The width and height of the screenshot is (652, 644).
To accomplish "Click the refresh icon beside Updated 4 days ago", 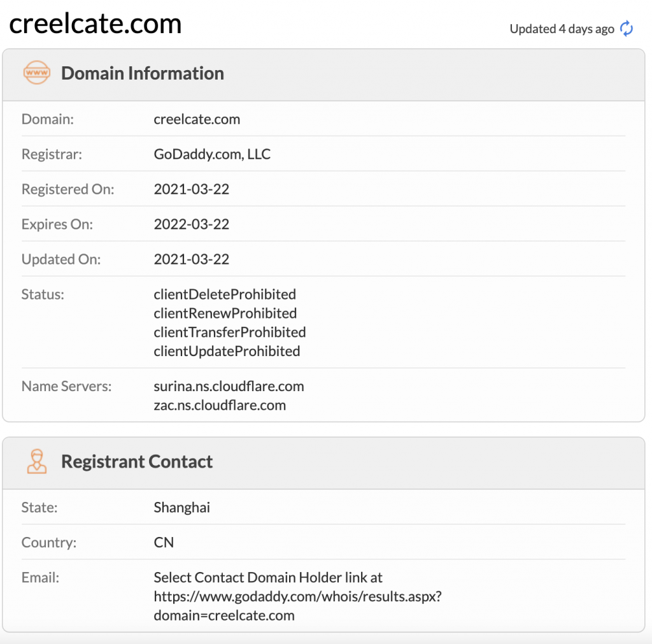I will pos(627,29).
